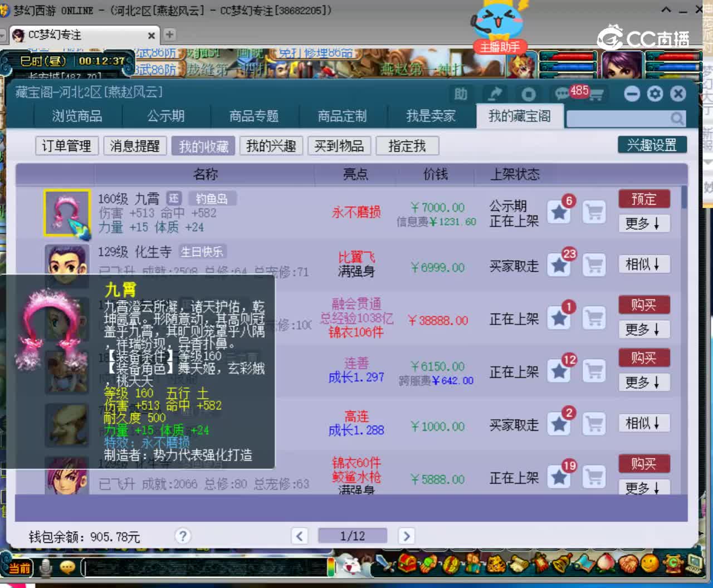Click 兴趣设置 button

click(652, 145)
